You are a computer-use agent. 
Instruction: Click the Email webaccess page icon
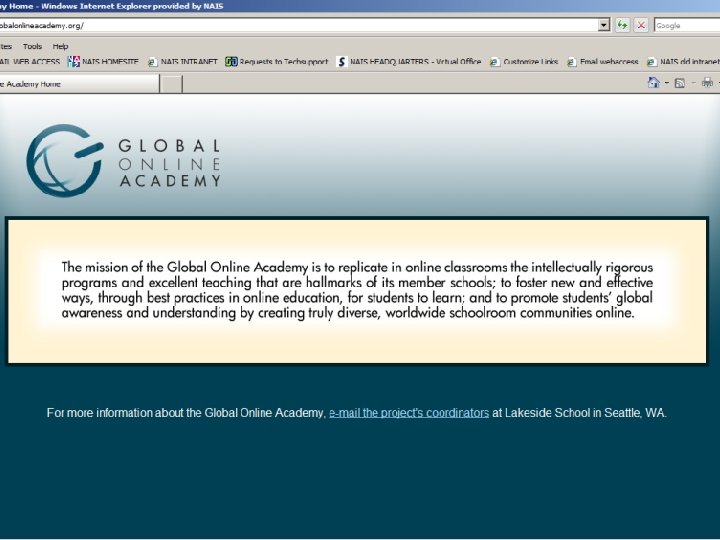571,62
